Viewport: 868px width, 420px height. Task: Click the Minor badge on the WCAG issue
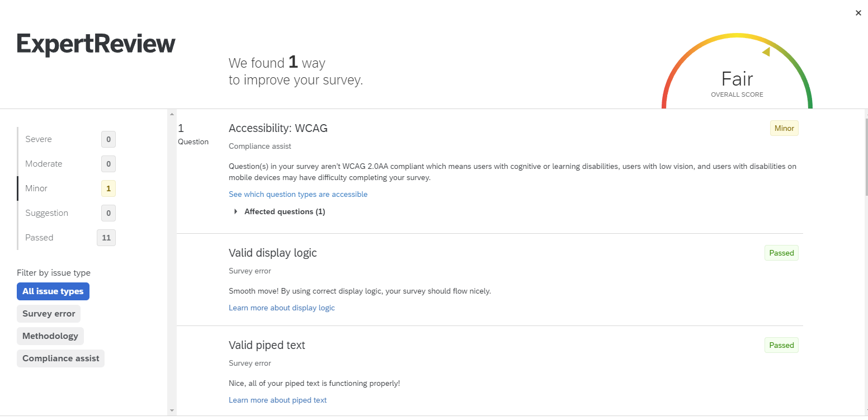tap(784, 128)
